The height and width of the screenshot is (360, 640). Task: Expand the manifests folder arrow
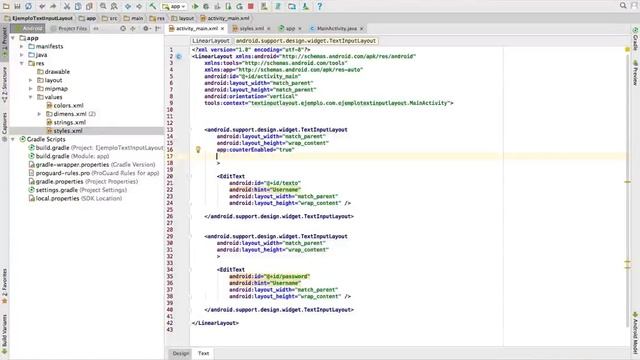22,47
